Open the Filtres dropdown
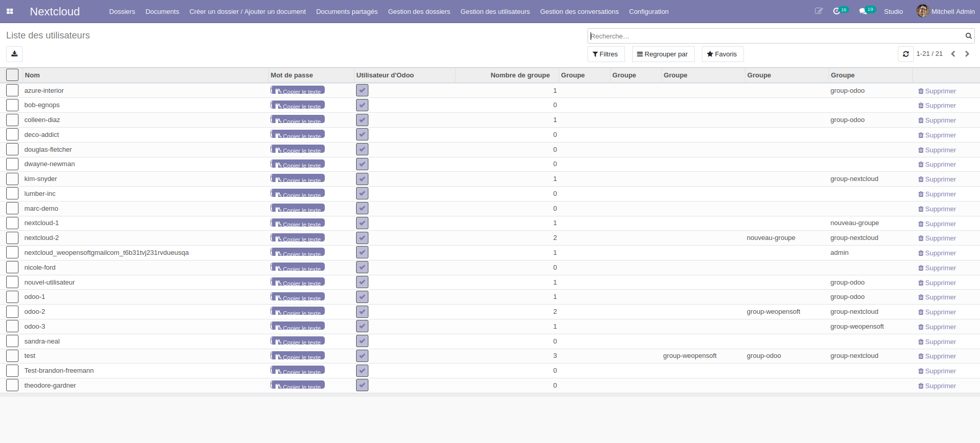This screenshot has width=980, height=443. click(605, 54)
